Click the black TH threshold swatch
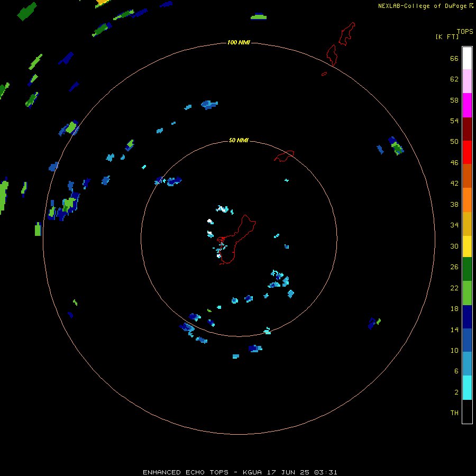This screenshot has height=476, width=476. click(x=467, y=411)
